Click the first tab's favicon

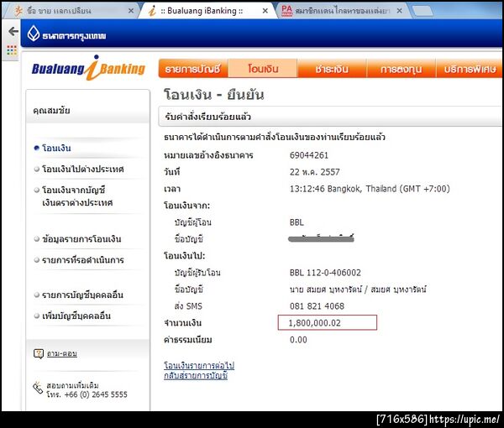click(18, 11)
